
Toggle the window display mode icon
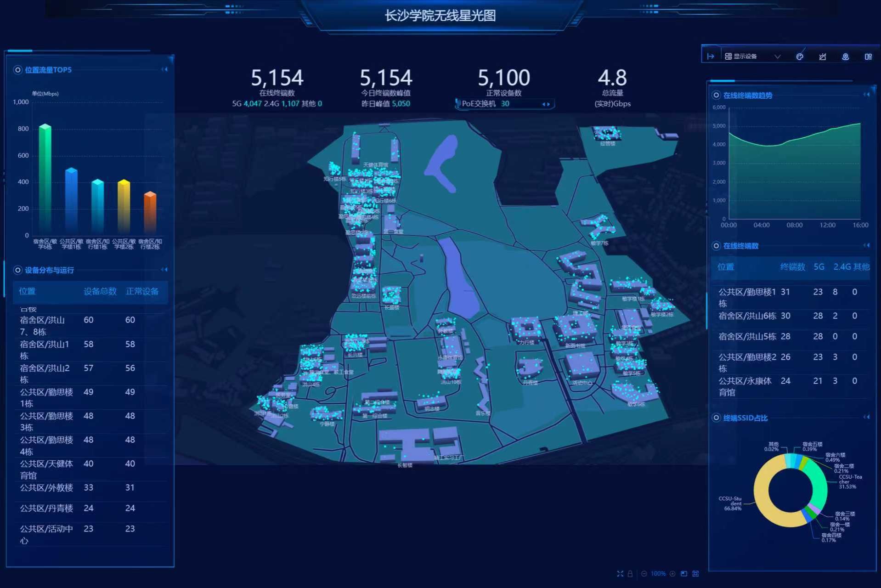click(684, 574)
